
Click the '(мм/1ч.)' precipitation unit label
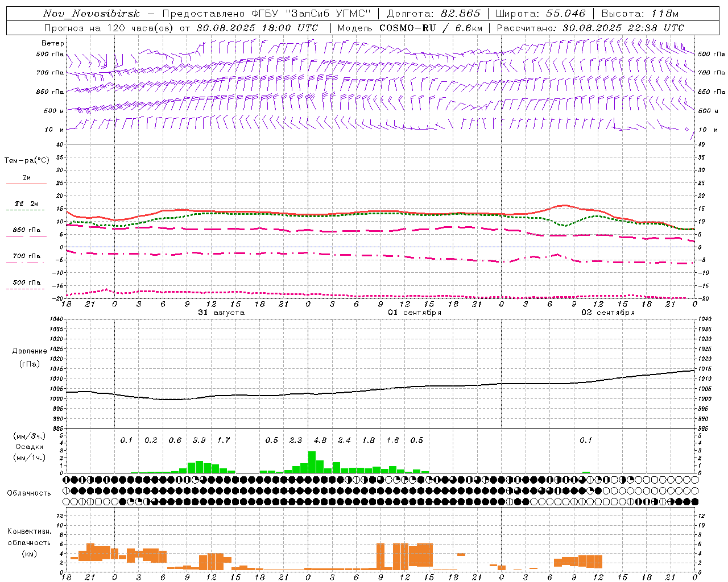(30, 458)
